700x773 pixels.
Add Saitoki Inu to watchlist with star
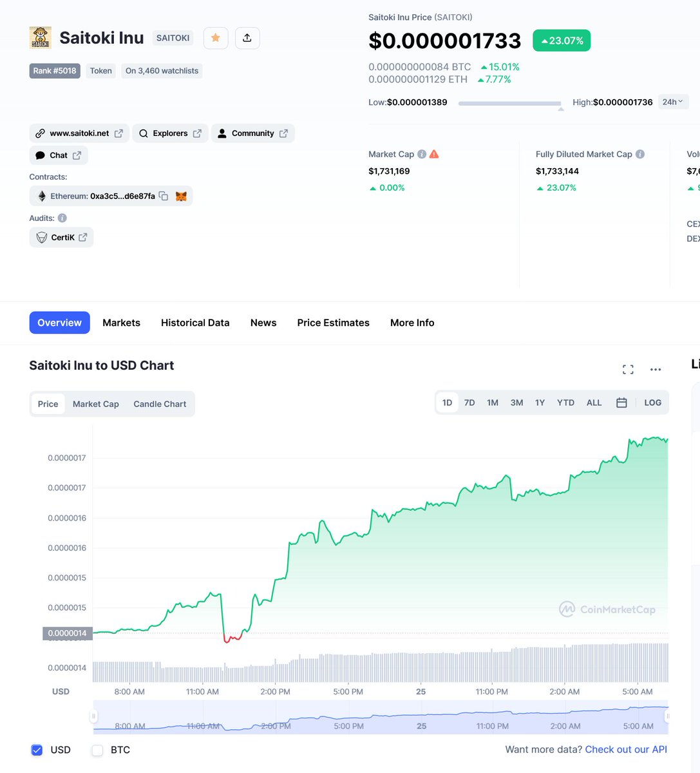click(x=216, y=38)
